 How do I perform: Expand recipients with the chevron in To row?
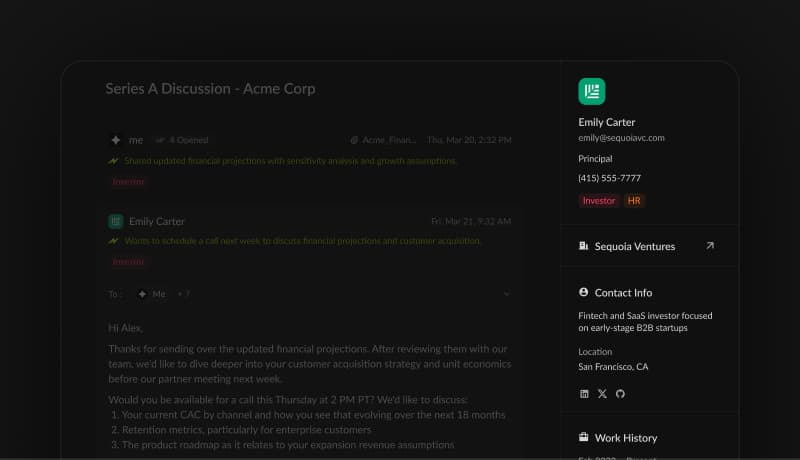506,294
